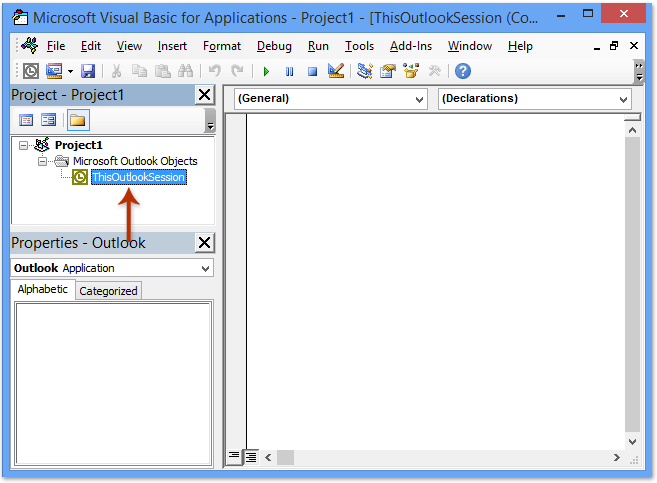
Task: Select ThisOutlookSession module
Action: pos(138,177)
